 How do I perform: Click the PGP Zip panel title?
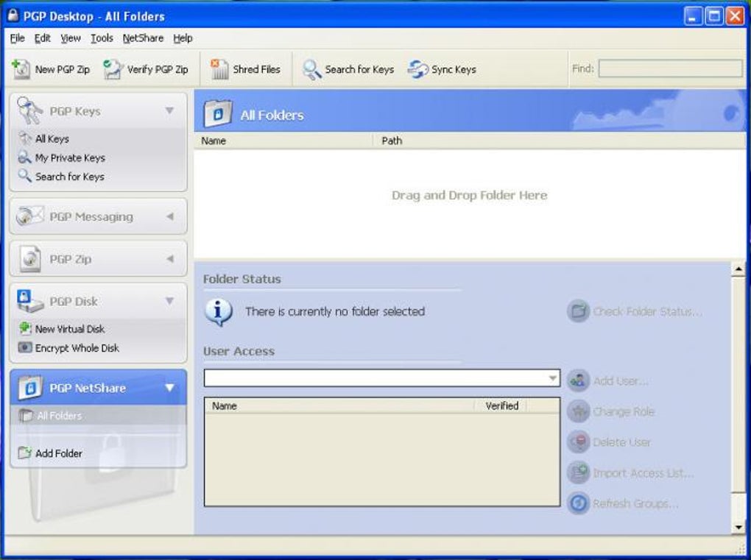(71, 259)
